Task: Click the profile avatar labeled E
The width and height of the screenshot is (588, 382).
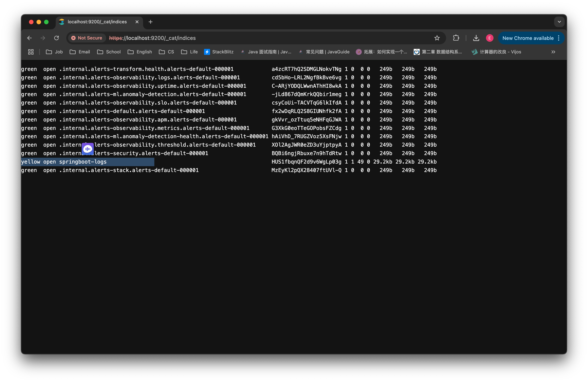Action: [x=490, y=38]
